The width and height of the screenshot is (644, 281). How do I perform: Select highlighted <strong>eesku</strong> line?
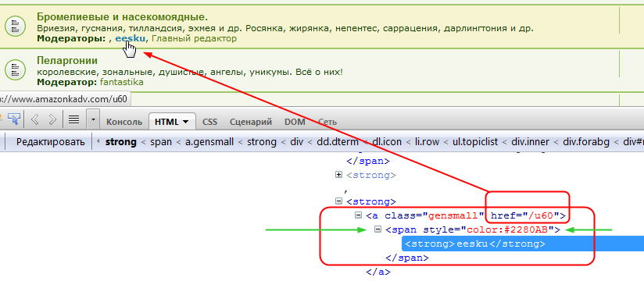[522, 244]
